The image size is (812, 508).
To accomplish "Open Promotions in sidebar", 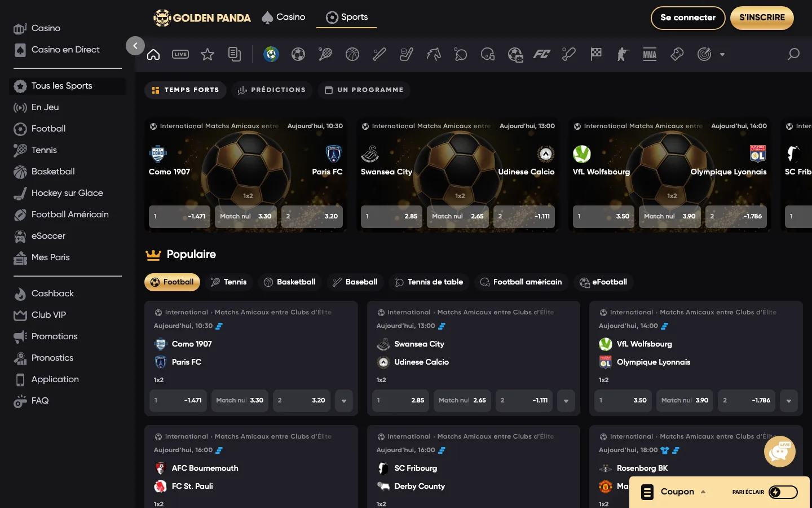I will [68, 336].
